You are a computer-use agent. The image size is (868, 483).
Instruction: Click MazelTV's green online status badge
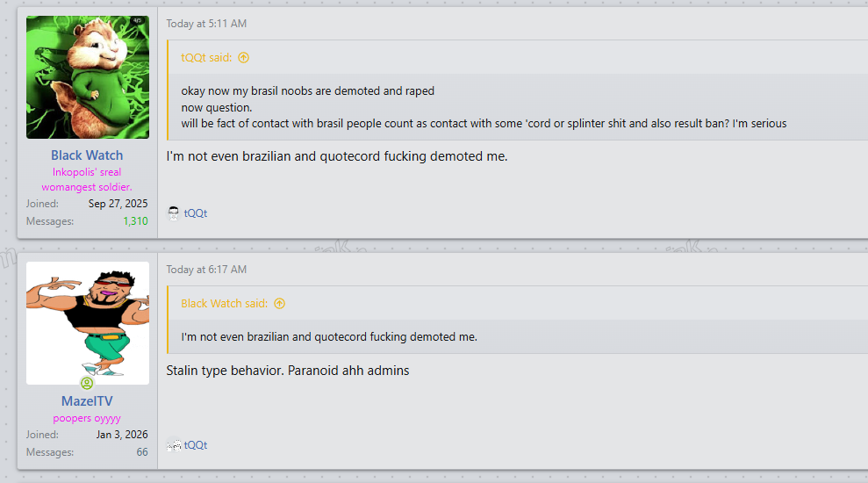[87, 384]
